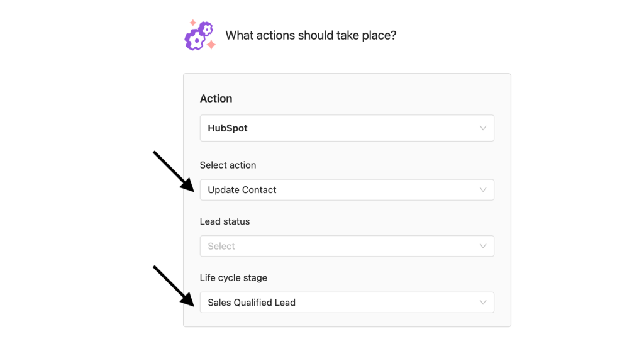Click the bold Action section title

[216, 99]
